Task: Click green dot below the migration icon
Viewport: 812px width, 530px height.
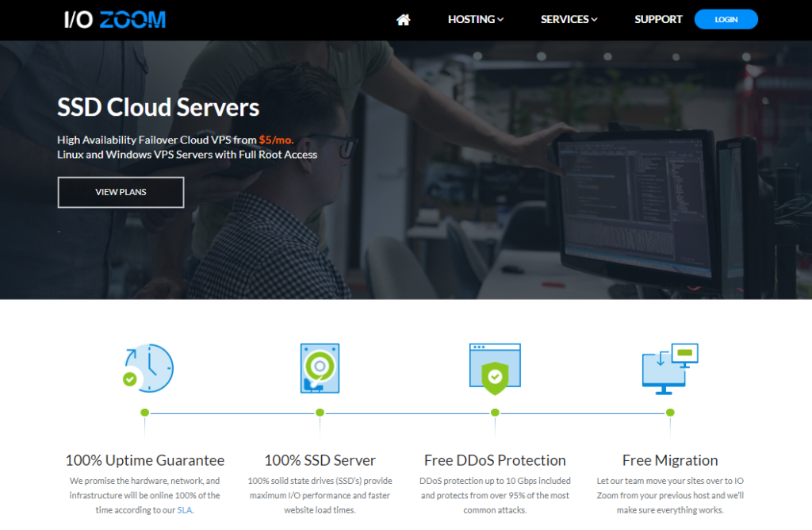Action: (x=670, y=413)
